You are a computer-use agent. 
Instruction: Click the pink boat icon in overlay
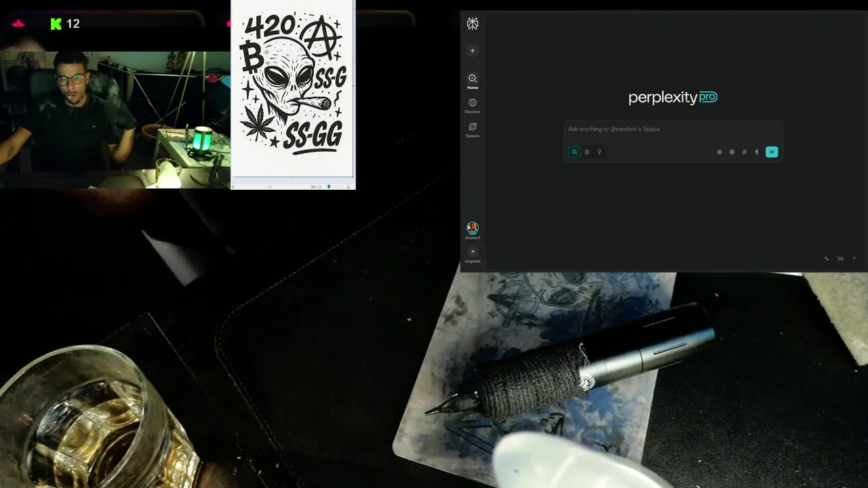tap(18, 24)
